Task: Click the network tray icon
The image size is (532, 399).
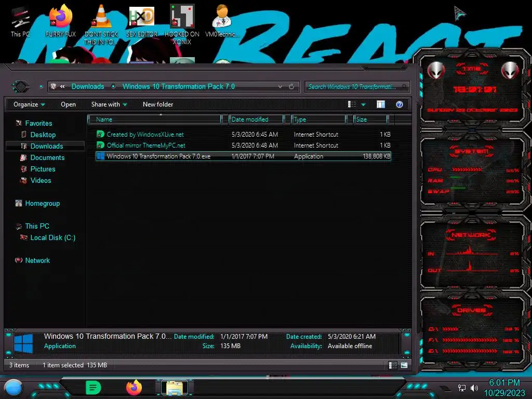Action: [x=461, y=388]
